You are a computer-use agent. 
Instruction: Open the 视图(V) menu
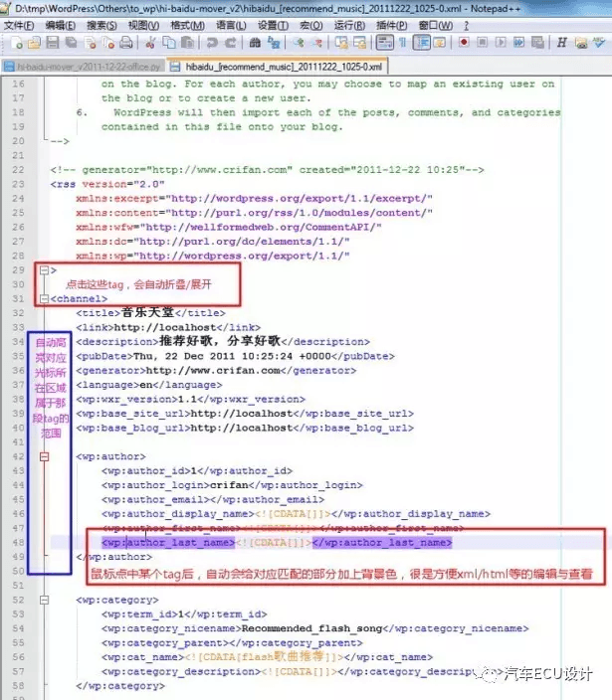(x=143, y=26)
